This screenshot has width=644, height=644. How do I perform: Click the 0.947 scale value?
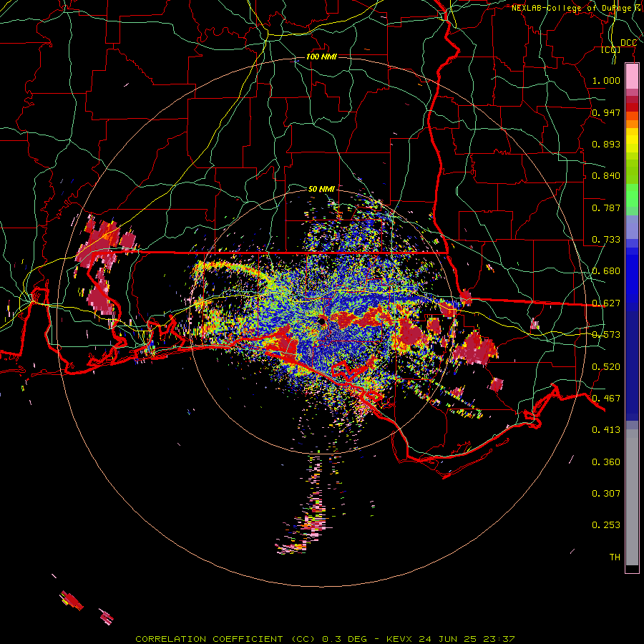click(x=606, y=112)
